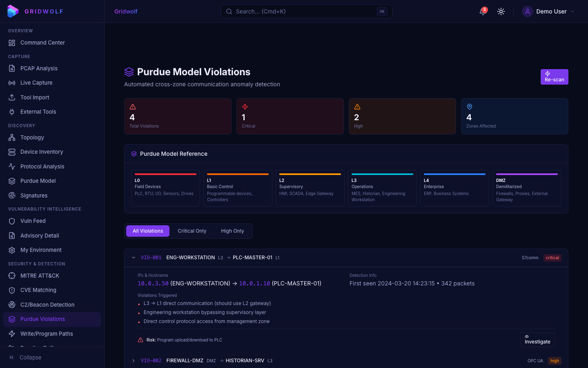The width and height of the screenshot is (588, 368).
Task: Switch to High Only filter
Action: tap(232, 231)
